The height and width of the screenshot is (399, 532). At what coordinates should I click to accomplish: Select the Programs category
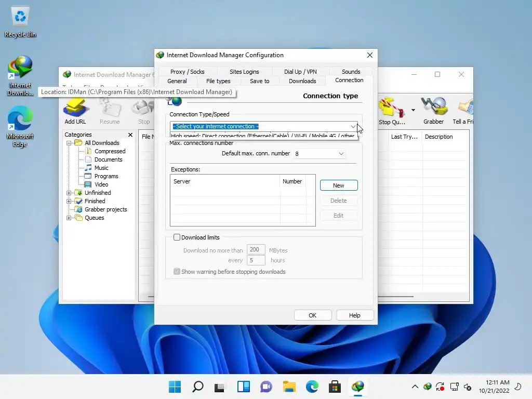coord(106,176)
